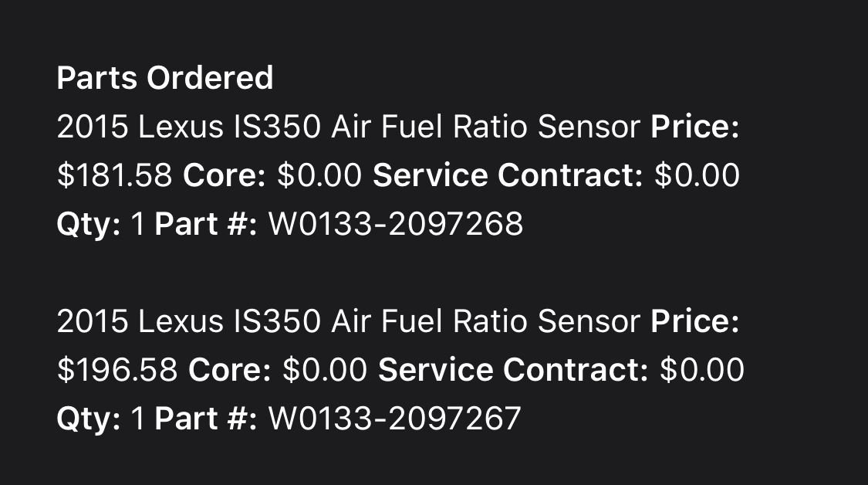Click the Qty label in the last line

point(88,419)
